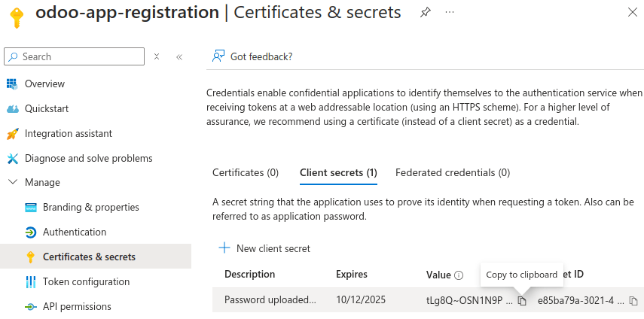The width and height of the screenshot is (644, 319).
Task: Open Overview in the sidebar
Action: [x=44, y=84]
